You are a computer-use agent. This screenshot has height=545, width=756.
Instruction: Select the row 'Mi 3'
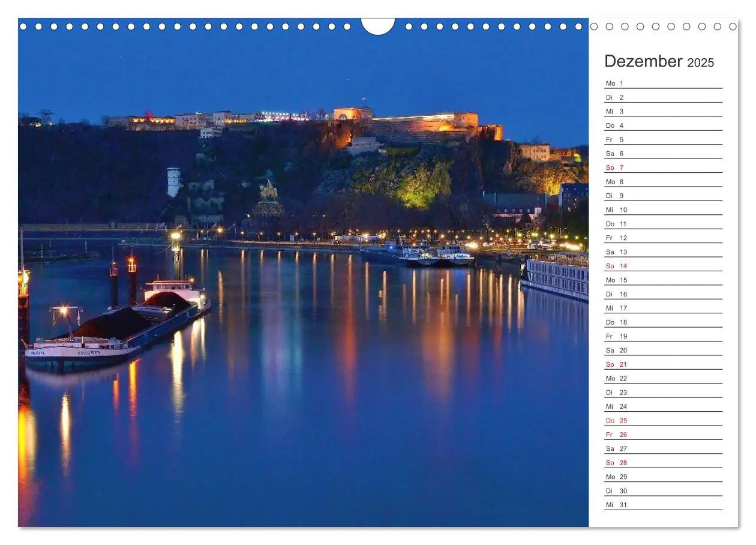[664, 111]
